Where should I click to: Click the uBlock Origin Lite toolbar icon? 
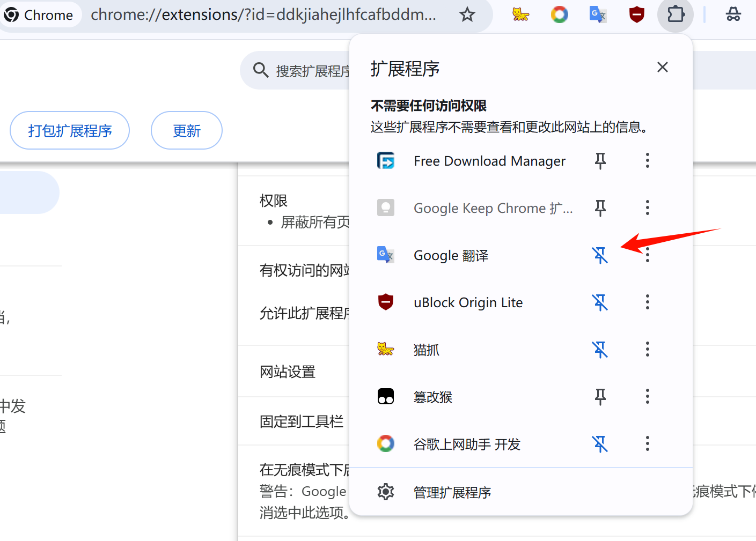click(636, 14)
